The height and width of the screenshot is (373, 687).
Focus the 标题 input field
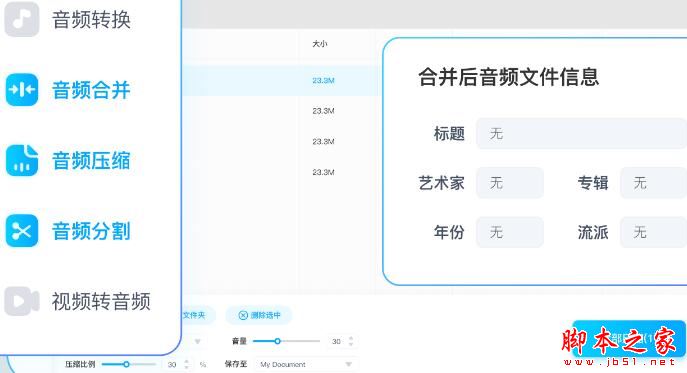[581, 133]
